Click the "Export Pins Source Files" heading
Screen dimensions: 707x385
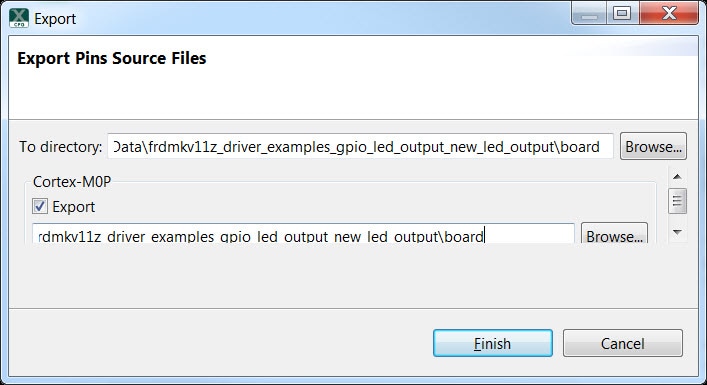[112, 58]
